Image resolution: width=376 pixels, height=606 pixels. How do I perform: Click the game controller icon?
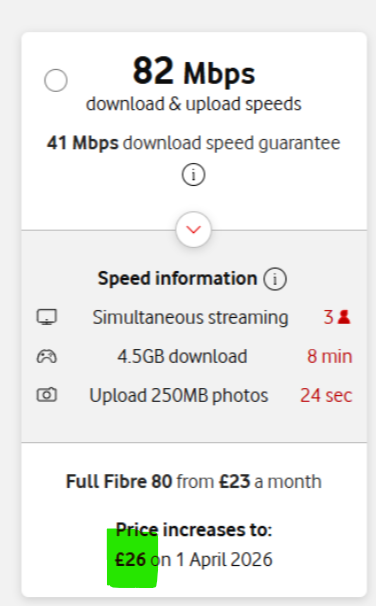(x=47, y=356)
